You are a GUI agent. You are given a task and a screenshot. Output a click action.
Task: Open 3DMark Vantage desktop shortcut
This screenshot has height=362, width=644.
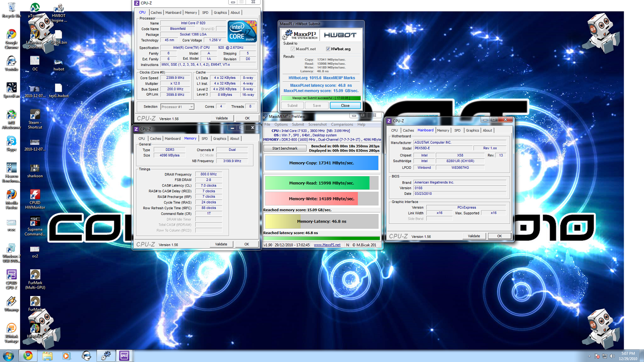pos(11,333)
